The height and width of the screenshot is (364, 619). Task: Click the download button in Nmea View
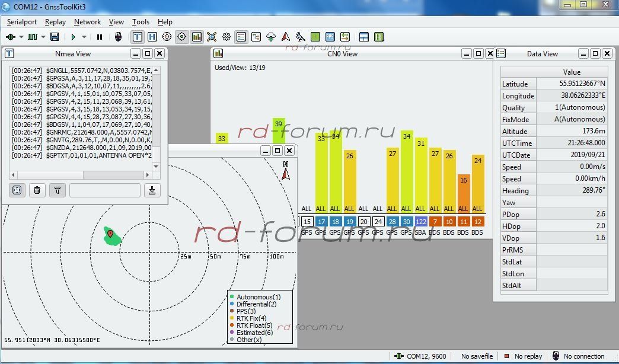coord(152,190)
